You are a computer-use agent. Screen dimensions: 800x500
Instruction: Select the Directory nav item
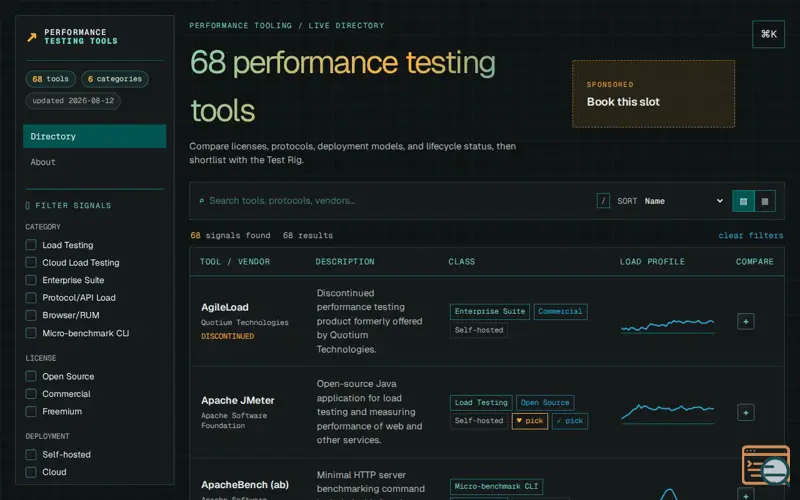(x=94, y=136)
